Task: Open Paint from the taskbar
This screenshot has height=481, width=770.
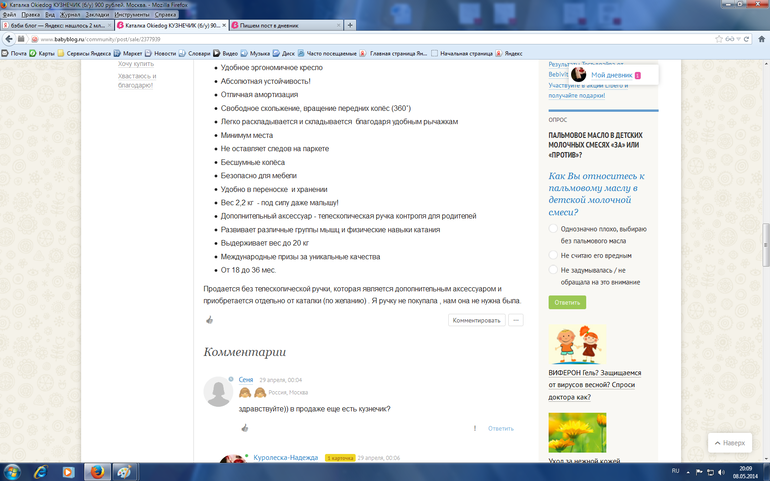Action: click(x=124, y=472)
